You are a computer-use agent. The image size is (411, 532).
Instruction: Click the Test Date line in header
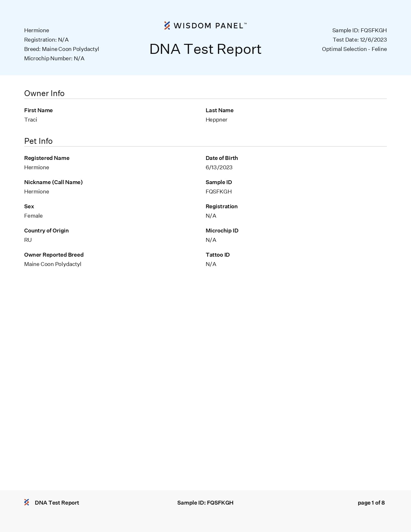(x=359, y=40)
